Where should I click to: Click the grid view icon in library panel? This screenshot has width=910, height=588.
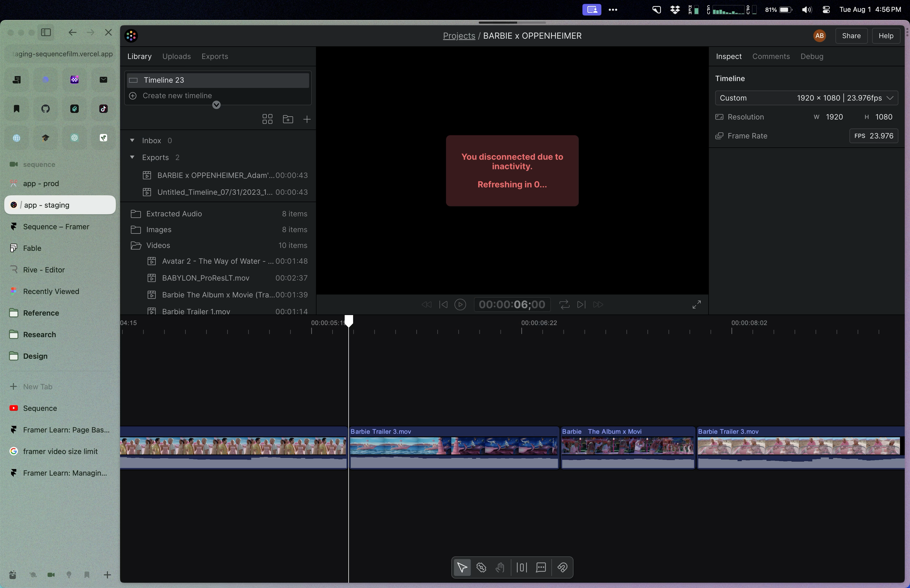pyautogui.click(x=267, y=119)
